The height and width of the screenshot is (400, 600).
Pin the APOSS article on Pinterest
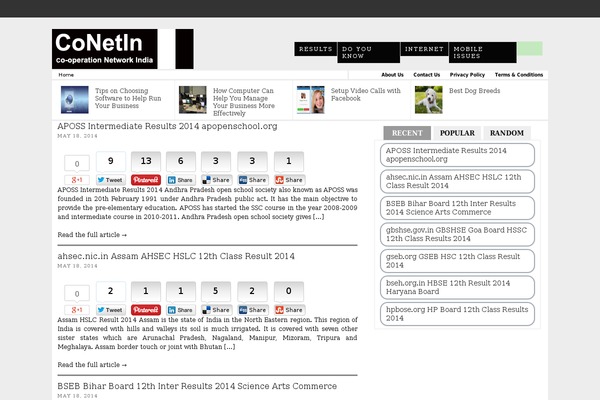coord(146,180)
